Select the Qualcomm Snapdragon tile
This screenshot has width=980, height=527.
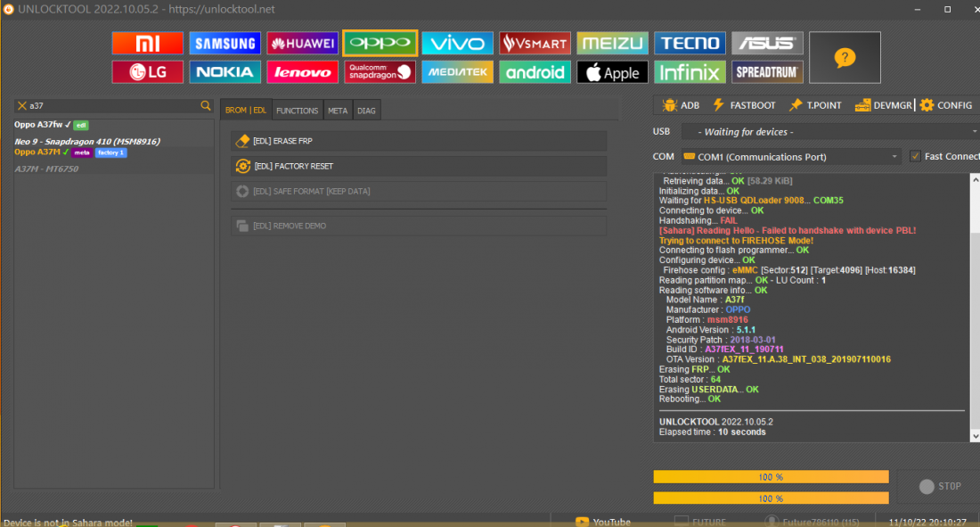coord(380,72)
